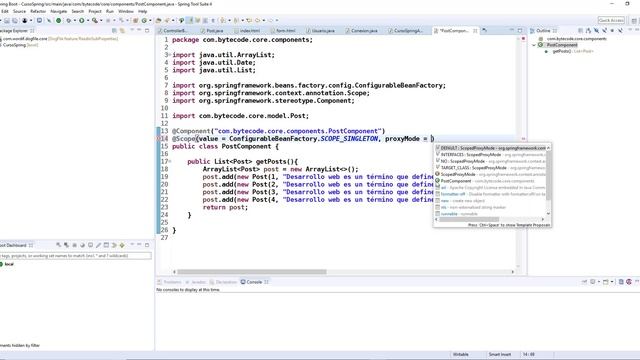Switch to the Conexion.java editor tab
The image size is (640, 360).
coord(362,31)
